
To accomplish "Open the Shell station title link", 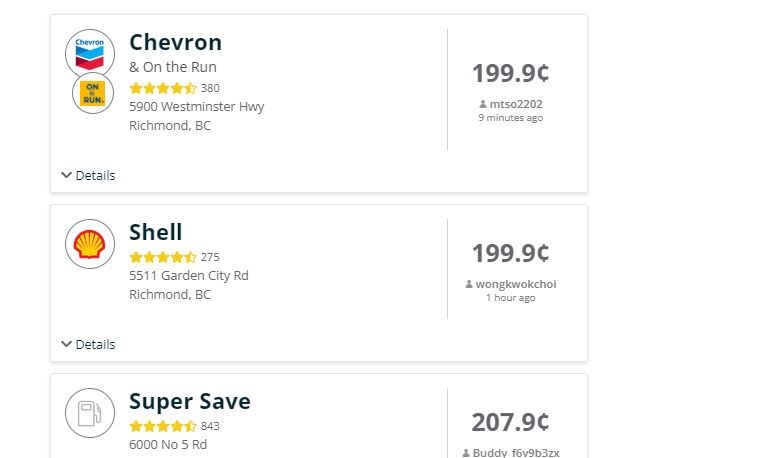I will pos(156,232).
